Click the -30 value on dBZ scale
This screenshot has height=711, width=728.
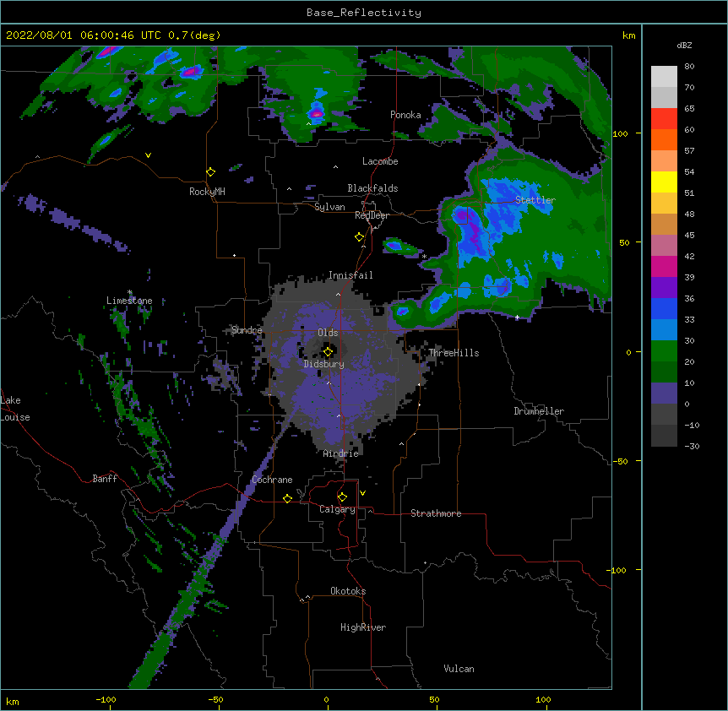point(692,446)
